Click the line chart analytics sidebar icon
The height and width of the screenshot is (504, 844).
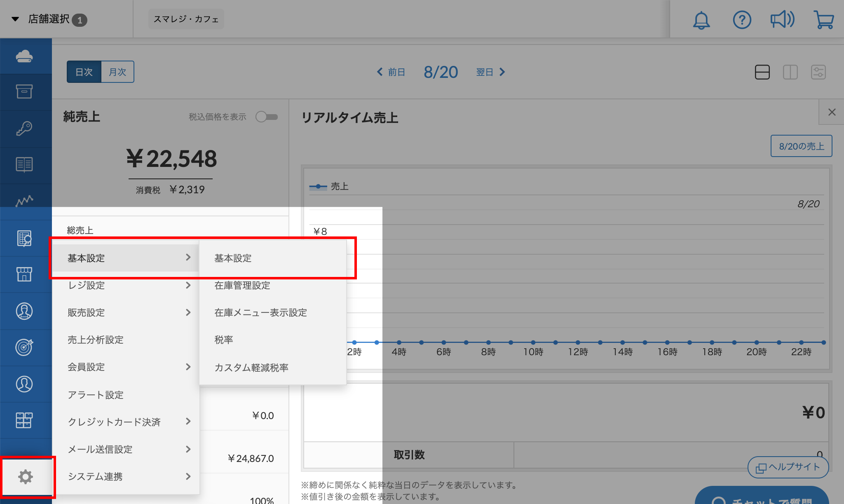24,200
